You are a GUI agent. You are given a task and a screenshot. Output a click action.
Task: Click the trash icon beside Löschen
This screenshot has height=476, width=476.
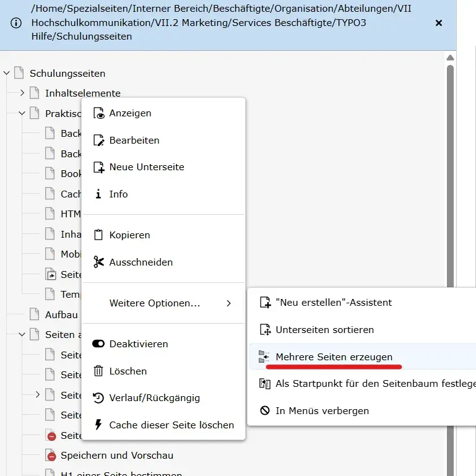(x=98, y=371)
